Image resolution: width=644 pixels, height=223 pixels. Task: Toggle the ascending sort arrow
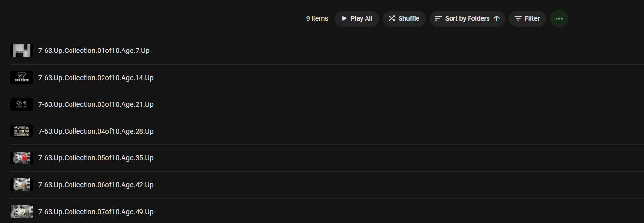tap(496, 18)
